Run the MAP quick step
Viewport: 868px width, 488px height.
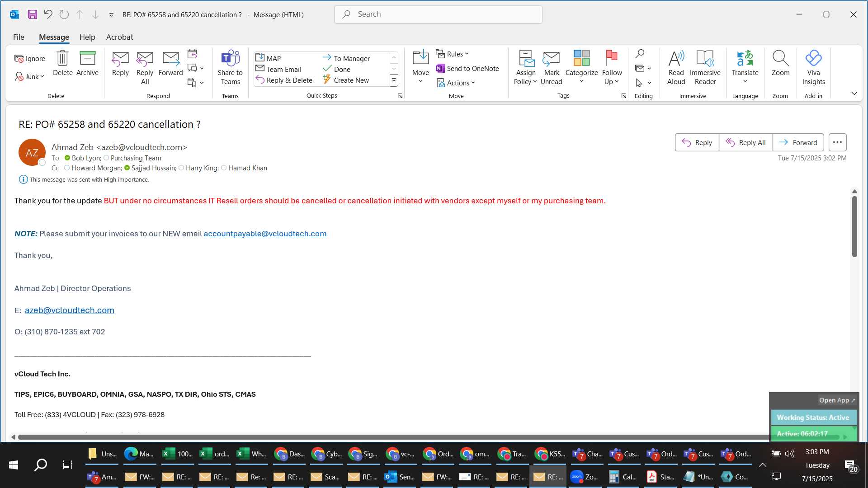coord(269,58)
